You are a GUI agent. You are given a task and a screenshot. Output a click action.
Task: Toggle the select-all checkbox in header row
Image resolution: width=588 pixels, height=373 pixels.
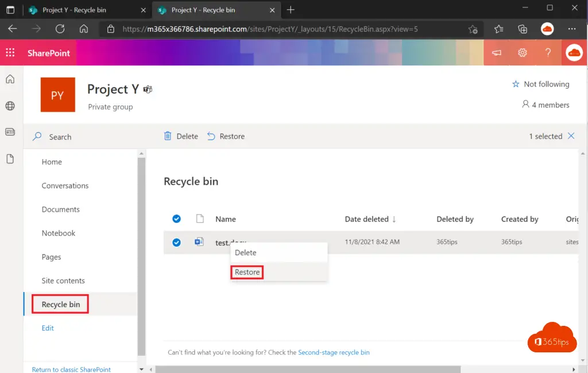pos(177,219)
